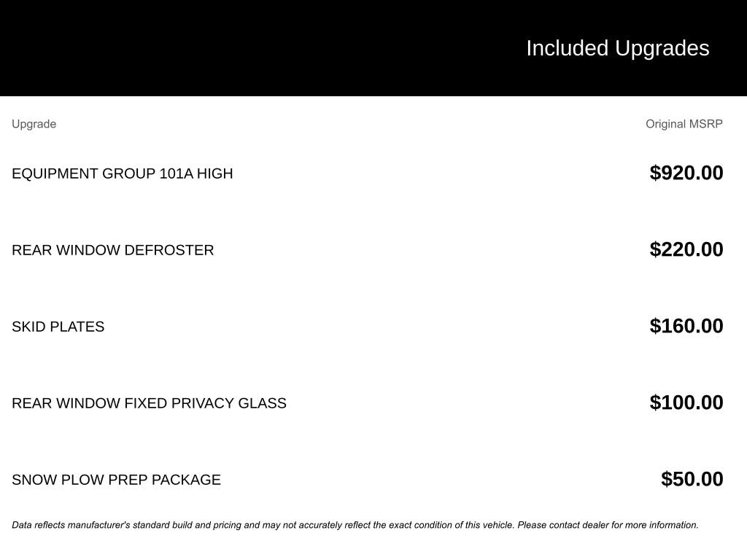The height and width of the screenshot is (560, 747).
Task: Click the $100.00 price
Action: click(x=686, y=402)
